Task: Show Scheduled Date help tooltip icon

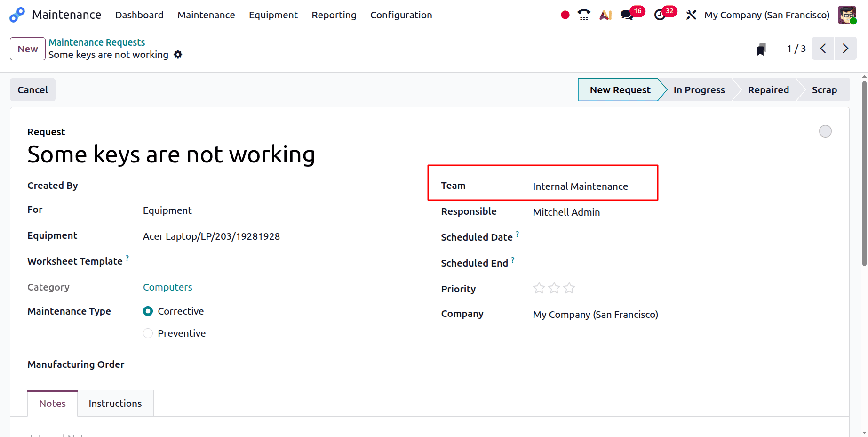Action: point(518,234)
